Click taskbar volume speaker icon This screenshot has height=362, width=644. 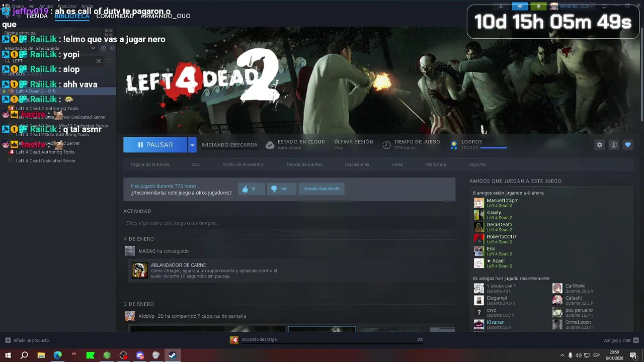coord(579,355)
